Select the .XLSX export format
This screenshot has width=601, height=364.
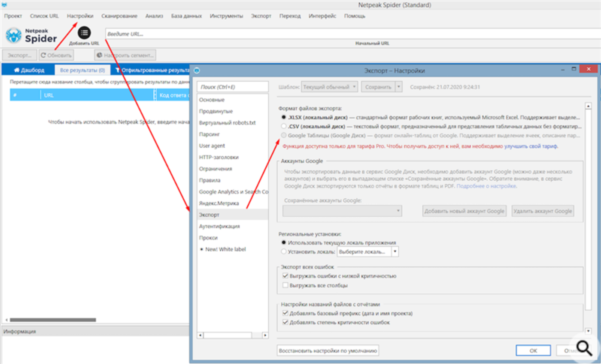point(284,117)
